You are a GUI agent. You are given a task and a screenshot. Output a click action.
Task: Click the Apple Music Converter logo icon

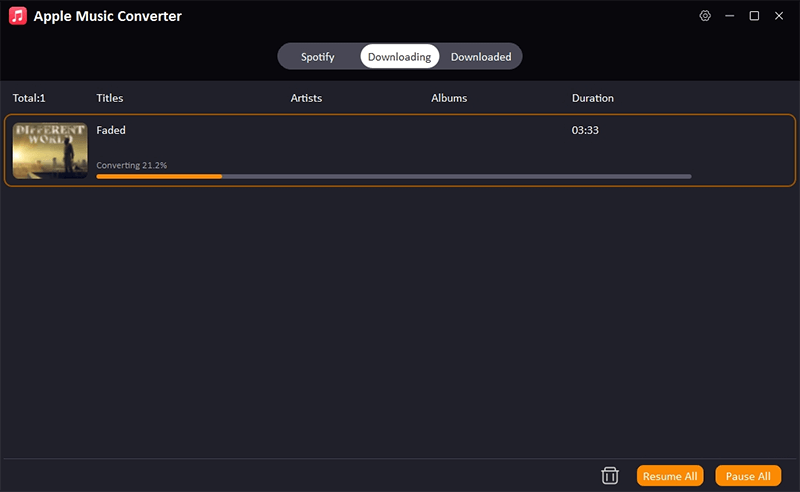coord(17,17)
